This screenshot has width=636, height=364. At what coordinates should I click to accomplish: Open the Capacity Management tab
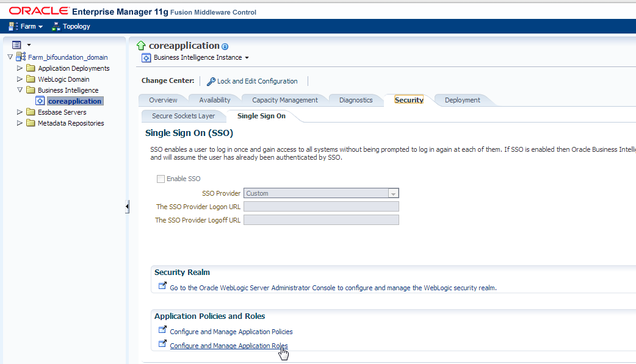pos(285,100)
